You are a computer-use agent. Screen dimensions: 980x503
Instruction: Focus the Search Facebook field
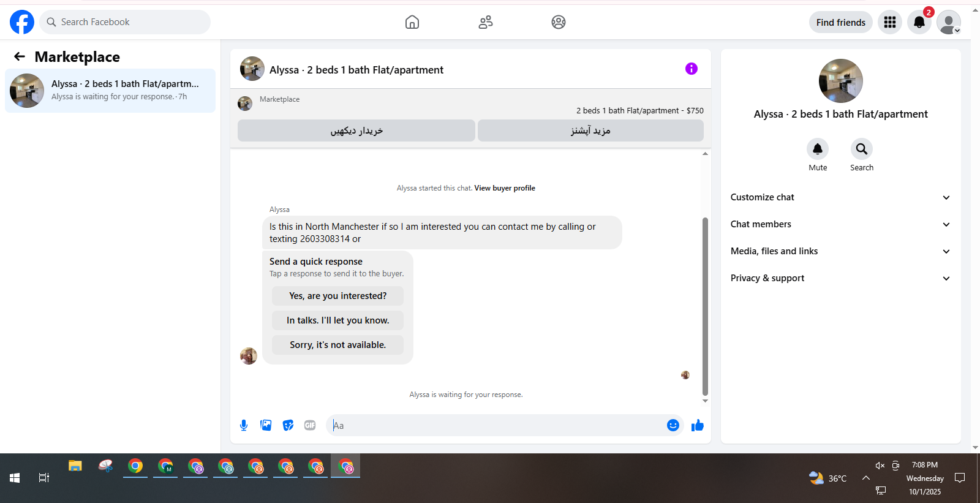(125, 22)
